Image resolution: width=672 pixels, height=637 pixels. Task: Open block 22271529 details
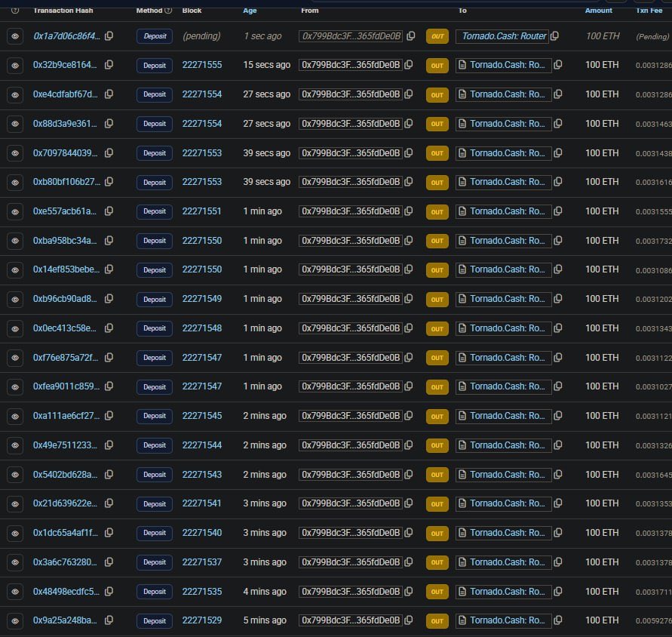(x=202, y=620)
